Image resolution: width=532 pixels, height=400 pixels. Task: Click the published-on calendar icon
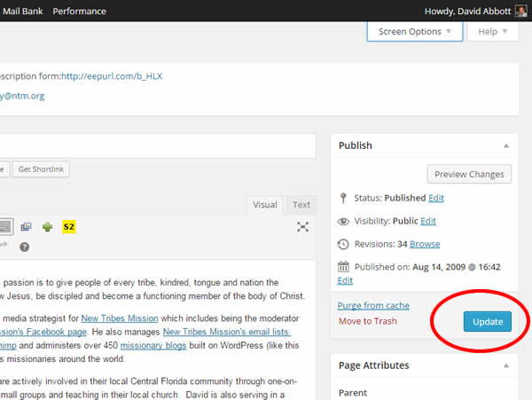click(343, 267)
